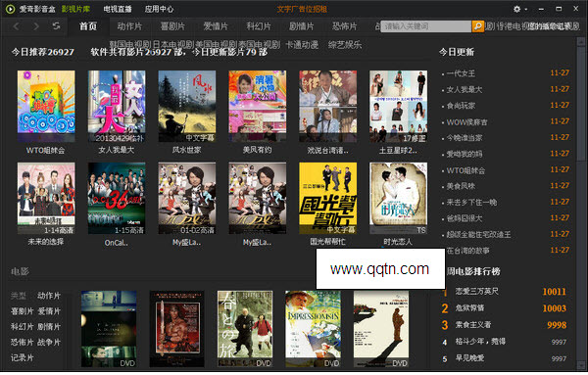
Task: Open the 女人我最大 poster thumbnail
Action: pos(117,106)
